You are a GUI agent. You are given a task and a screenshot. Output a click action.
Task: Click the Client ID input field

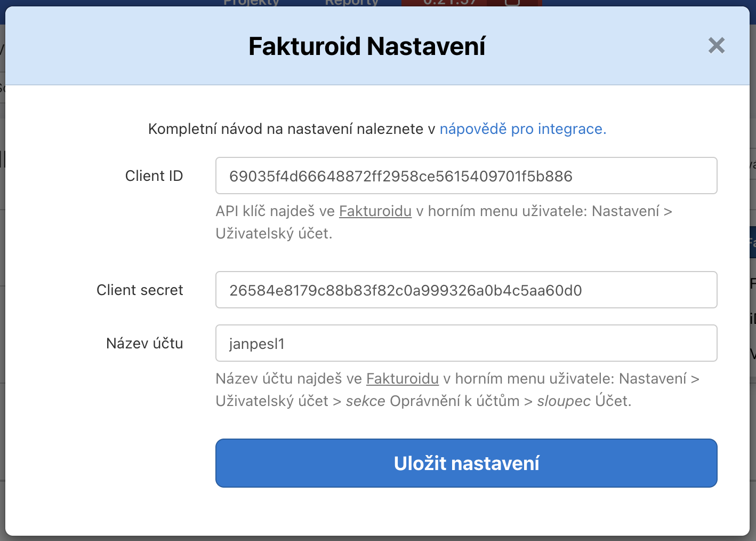(466, 176)
